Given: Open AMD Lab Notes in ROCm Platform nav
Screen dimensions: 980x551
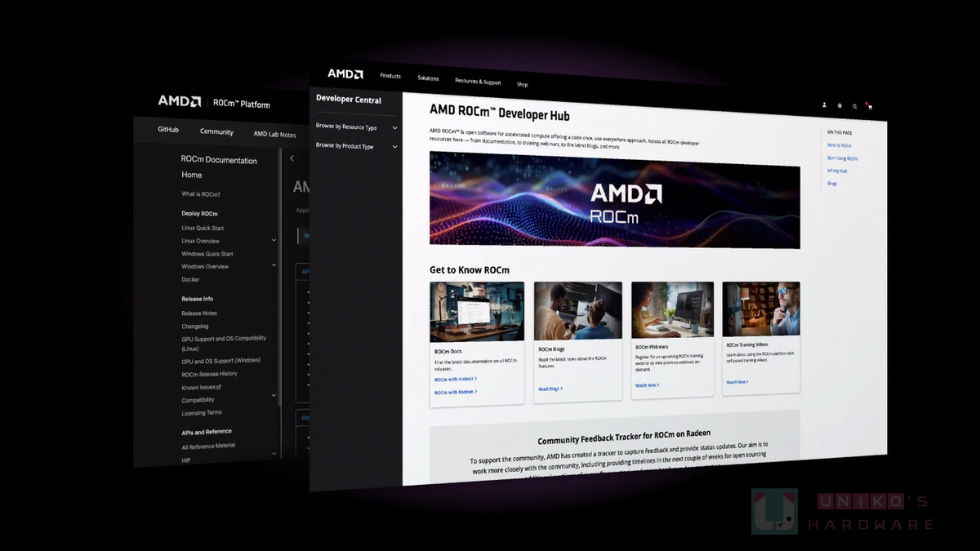Looking at the screenshot, I should tap(275, 134).
